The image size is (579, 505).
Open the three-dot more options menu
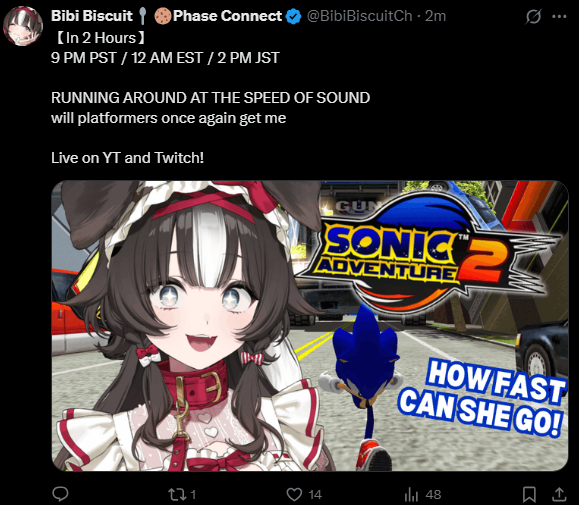pyautogui.click(x=559, y=16)
